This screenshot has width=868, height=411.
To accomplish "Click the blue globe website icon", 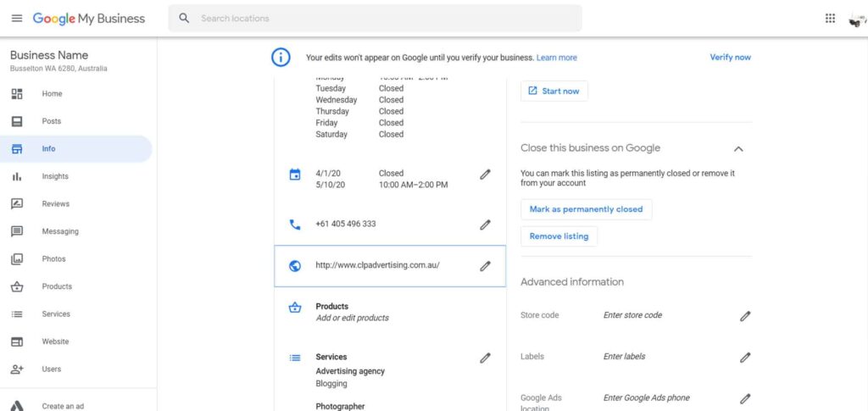I will [295, 266].
